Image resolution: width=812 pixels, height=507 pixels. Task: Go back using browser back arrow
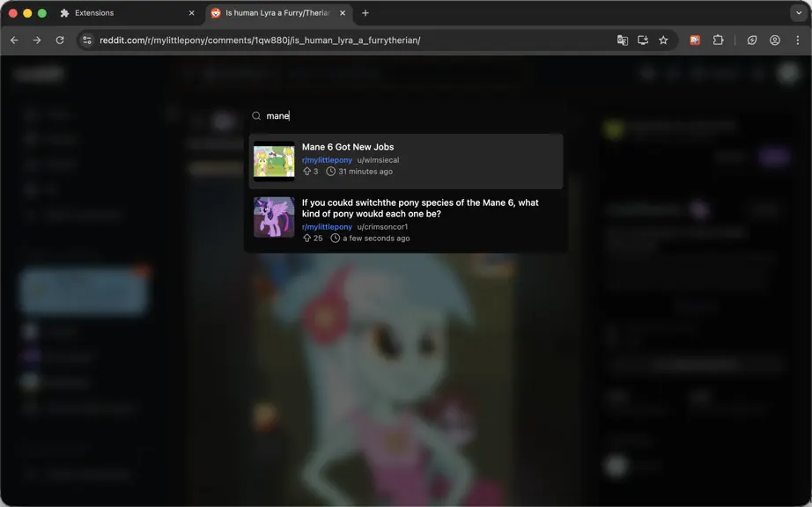tap(14, 40)
